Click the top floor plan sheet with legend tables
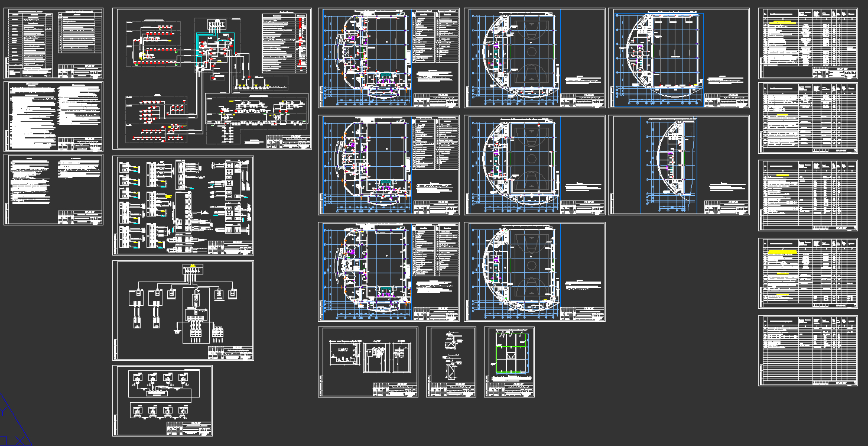 (x=389, y=58)
